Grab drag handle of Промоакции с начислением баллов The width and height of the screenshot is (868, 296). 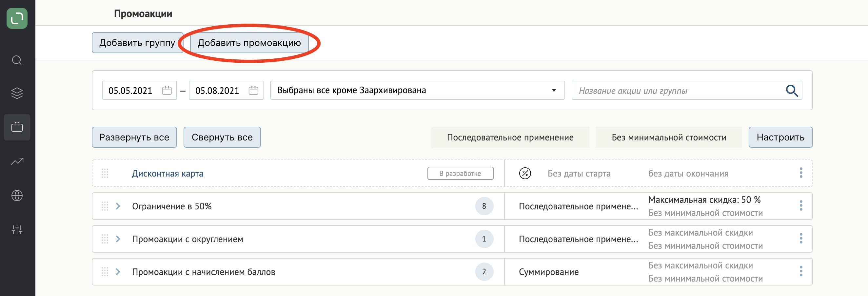[x=105, y=272]
